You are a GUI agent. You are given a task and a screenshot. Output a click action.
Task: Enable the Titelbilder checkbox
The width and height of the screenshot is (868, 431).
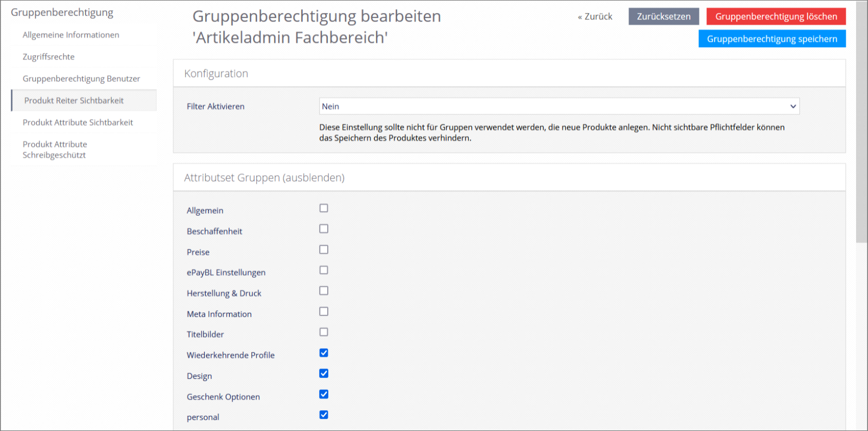[323, 332]
